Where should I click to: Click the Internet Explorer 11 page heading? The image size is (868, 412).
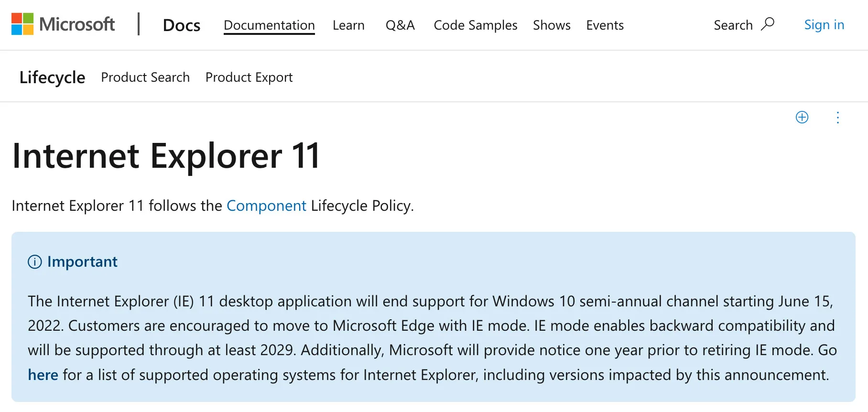coord(166,156)
